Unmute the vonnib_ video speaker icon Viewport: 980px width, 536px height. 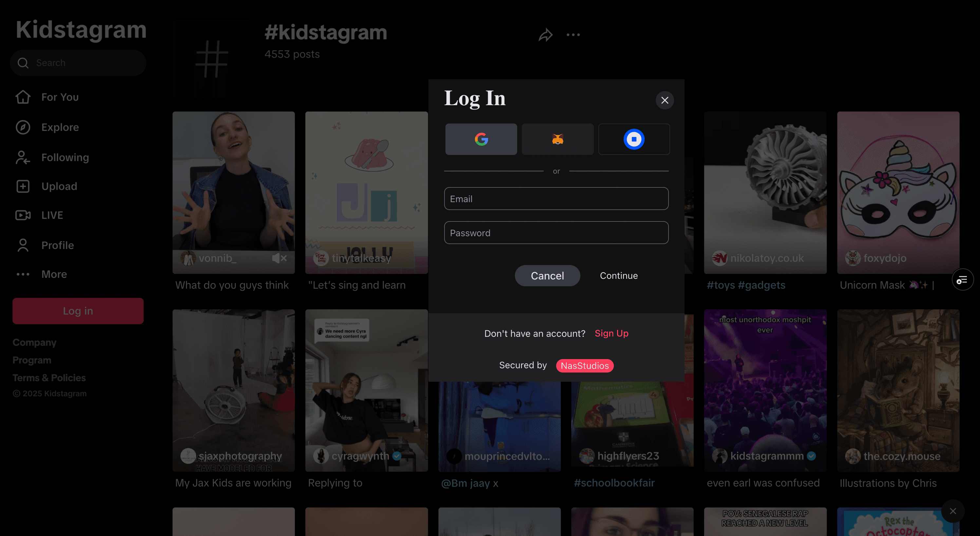[279, 258]
